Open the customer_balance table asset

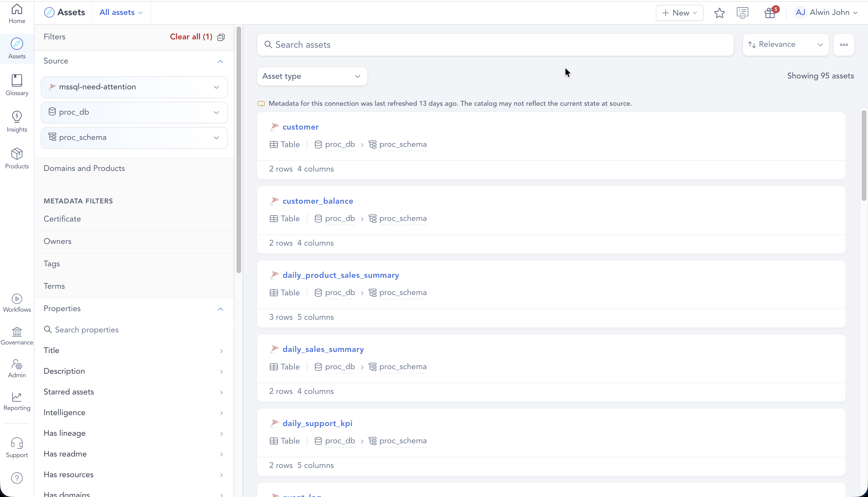(x=317, y=201)
